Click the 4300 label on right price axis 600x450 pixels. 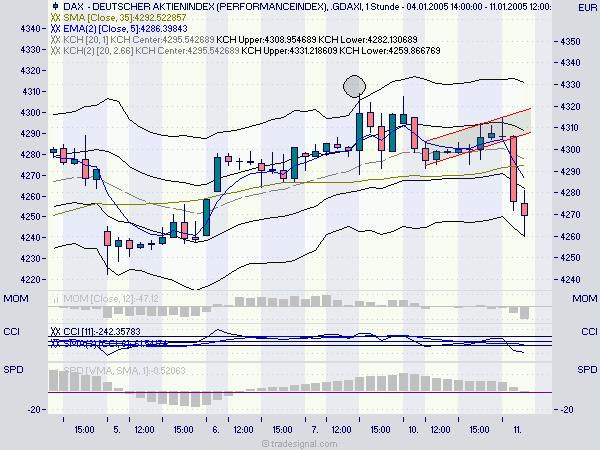click(570, 150)
